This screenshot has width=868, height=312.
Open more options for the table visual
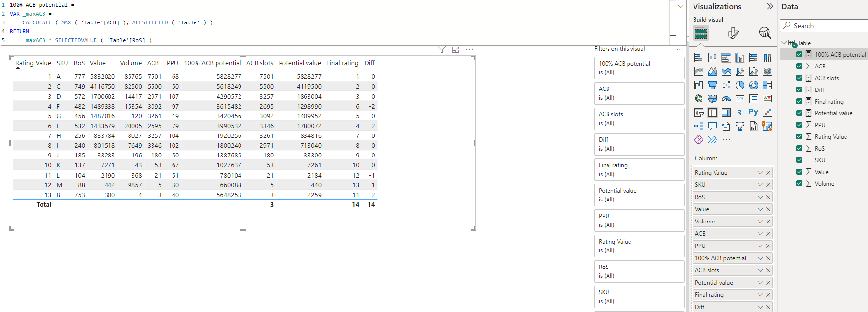tap(469, 49)
